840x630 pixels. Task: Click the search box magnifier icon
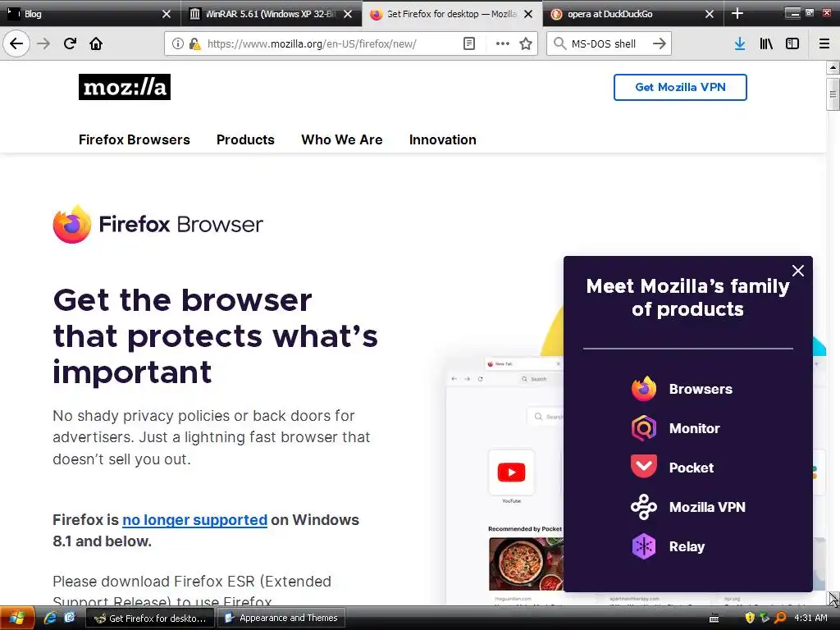point(559,43)
